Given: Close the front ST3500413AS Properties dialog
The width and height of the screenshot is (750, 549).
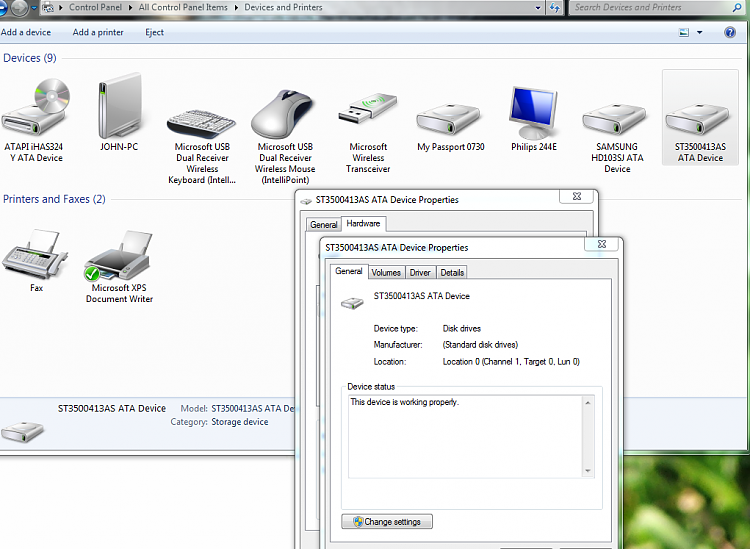Looking at the screenshot, I should click(x=602, y=244).
